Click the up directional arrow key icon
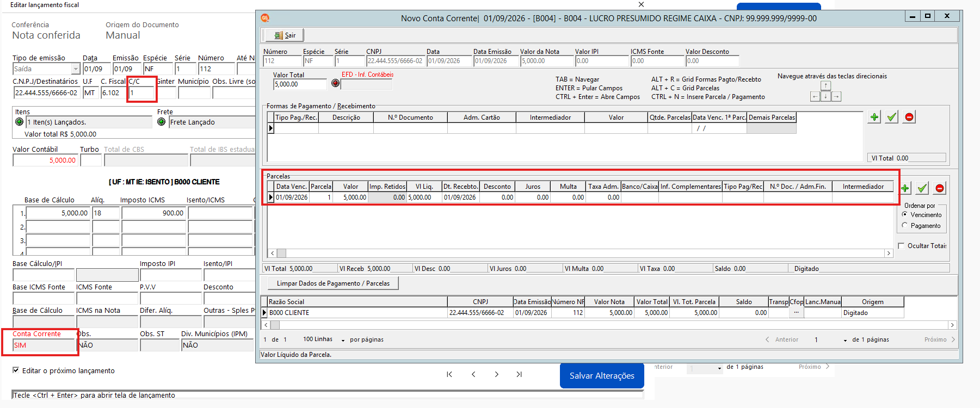Screen dimensions: 980x408 click(x=825, y=86)
